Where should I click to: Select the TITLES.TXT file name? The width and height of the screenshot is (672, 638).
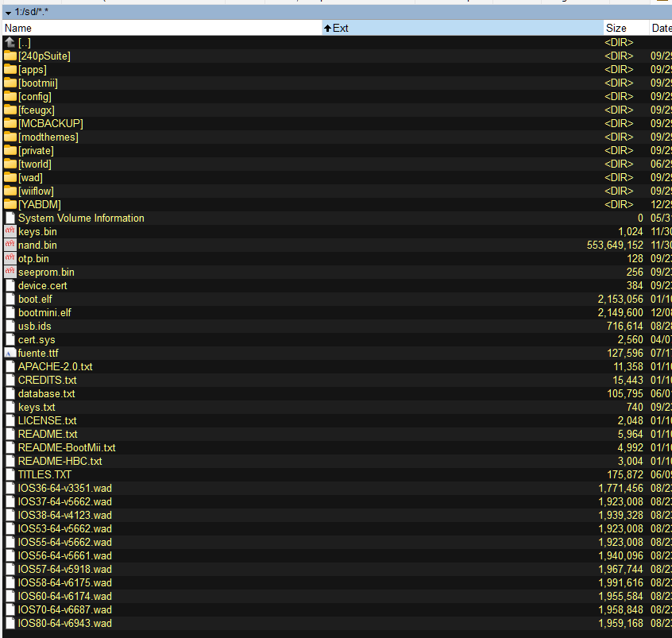[x=44, y=474]
